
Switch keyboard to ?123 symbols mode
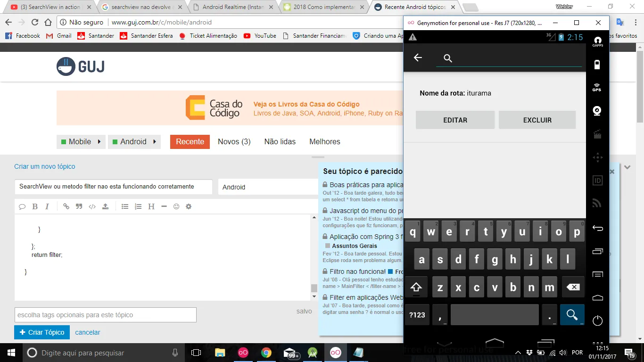click(x=417, y=315)
